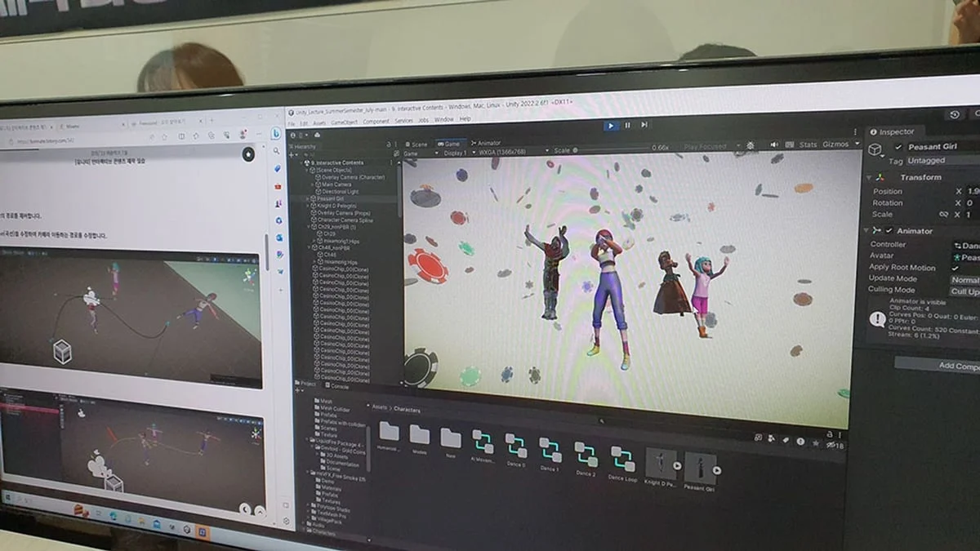Select the Dance 0 animator controller asset

[x=516, y=451]
